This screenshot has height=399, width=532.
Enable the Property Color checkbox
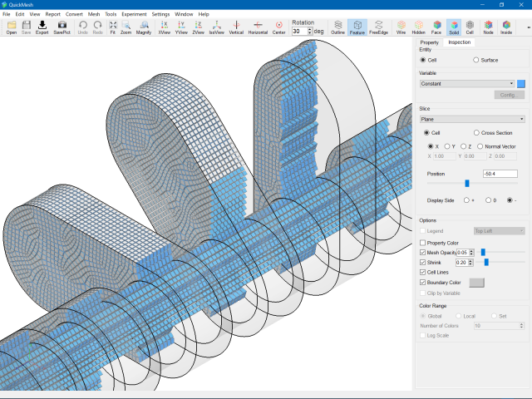click(423, 242)
